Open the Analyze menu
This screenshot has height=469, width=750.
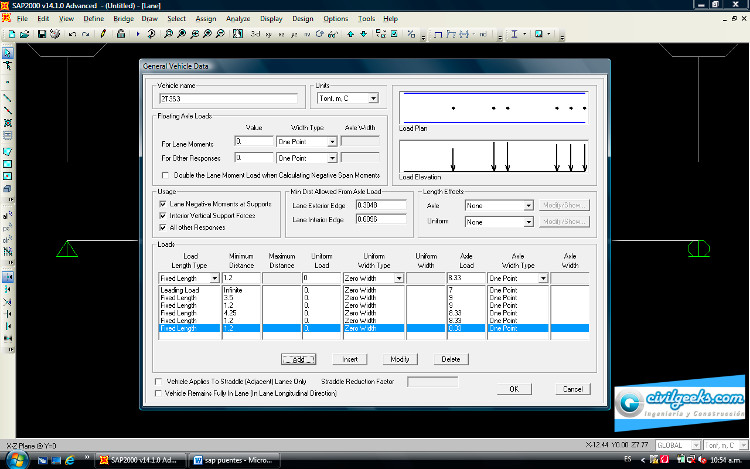tap(238, 19)
